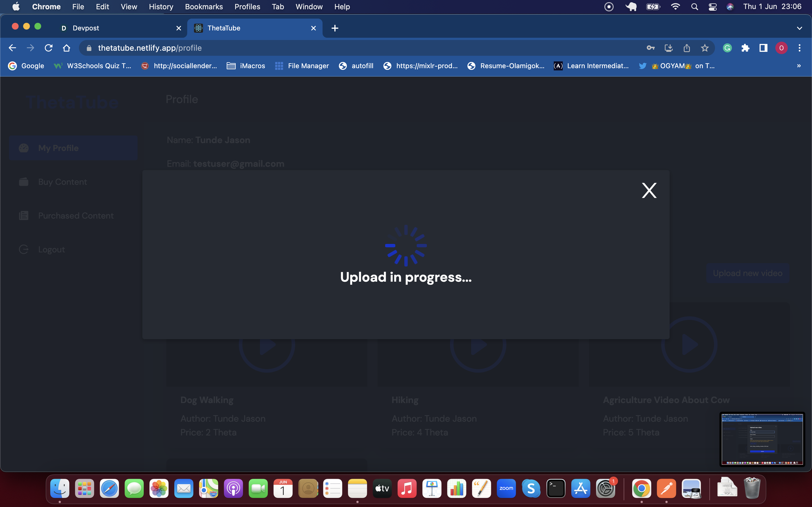Bookmark this page with star icon
This screenshot has width=812, height=507.
click(705, 48)
